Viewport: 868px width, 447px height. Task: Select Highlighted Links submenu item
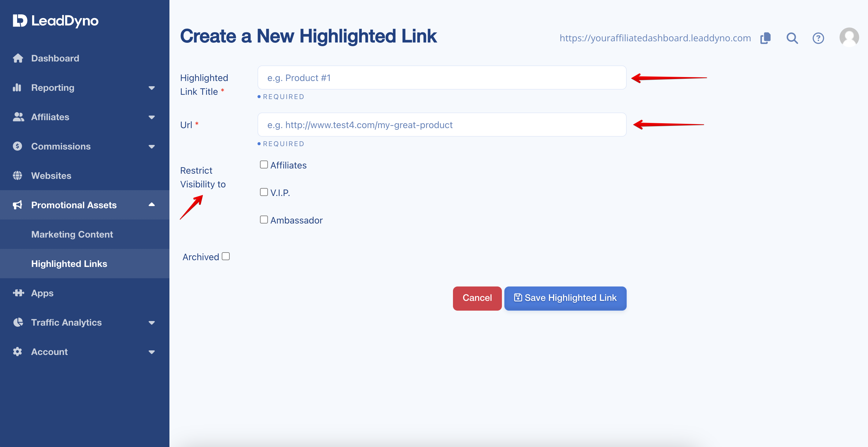[85, 264]
